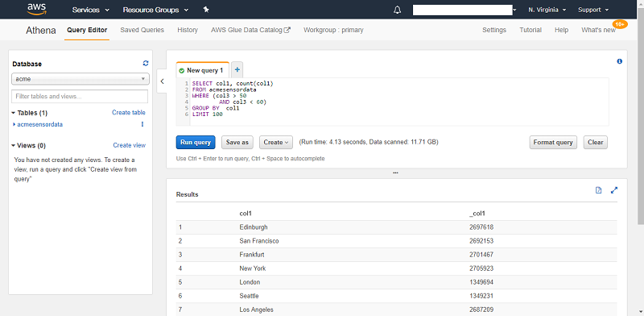Select the 2701467 count value

[481, 255]
